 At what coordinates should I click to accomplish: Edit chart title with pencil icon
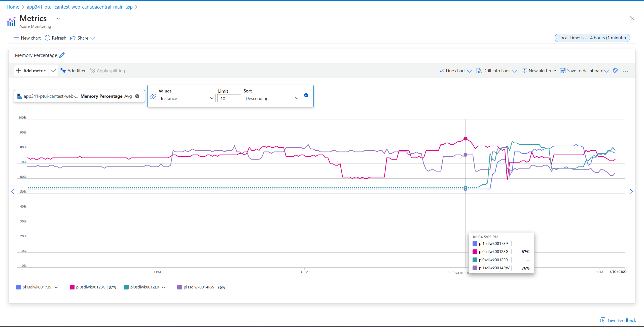point(62,55)
